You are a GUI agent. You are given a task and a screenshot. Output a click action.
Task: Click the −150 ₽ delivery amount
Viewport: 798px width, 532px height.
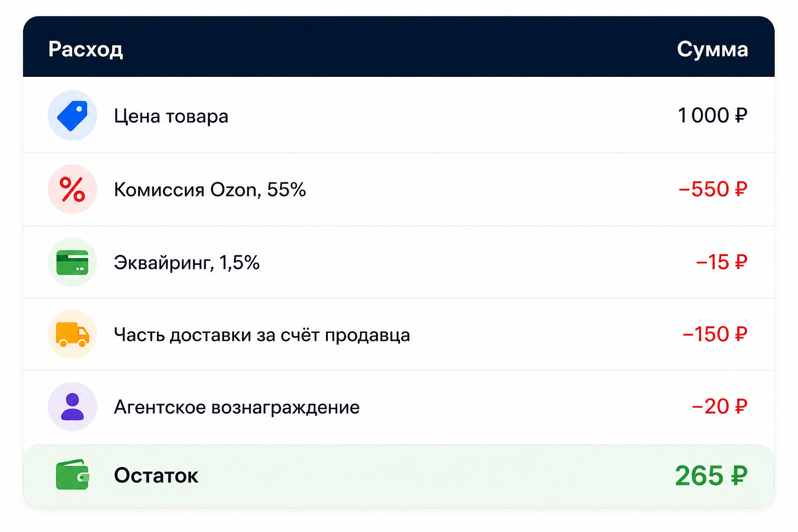click(715, 334)
